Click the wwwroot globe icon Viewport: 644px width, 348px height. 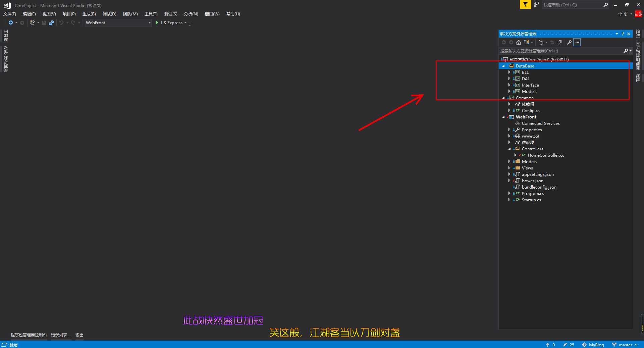pyautogui.click(x=518, y=136)
